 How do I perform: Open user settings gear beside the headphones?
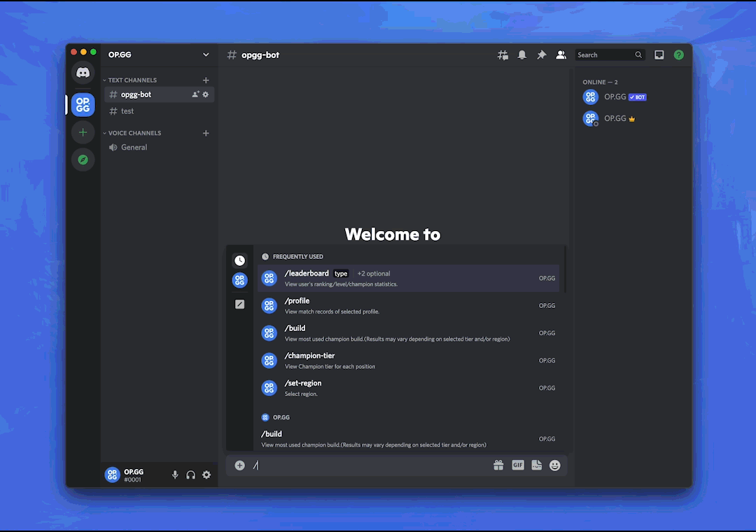tap(206, 475)
